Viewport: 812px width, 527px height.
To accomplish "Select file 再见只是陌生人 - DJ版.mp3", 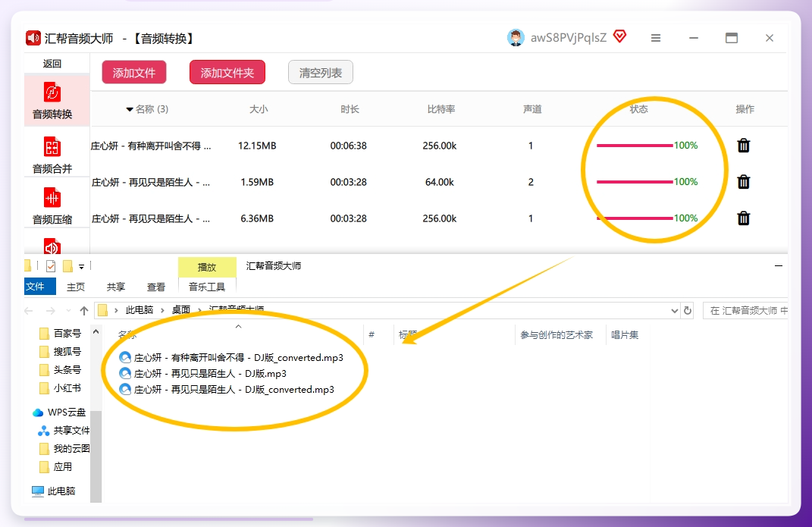I will point(202,373).
